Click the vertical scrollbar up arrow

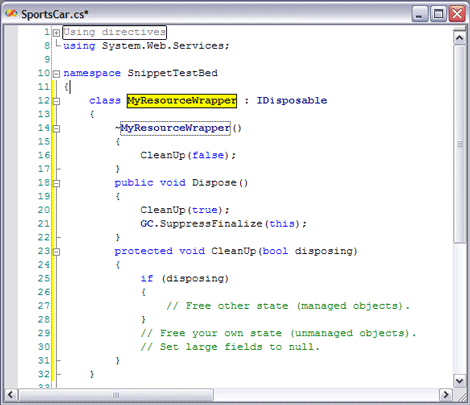click(x=460, y=38)
